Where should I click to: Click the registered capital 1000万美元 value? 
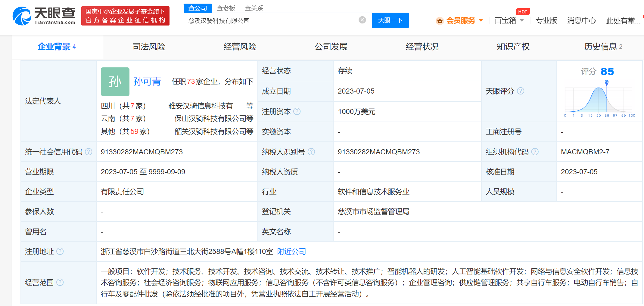(356, 112)
